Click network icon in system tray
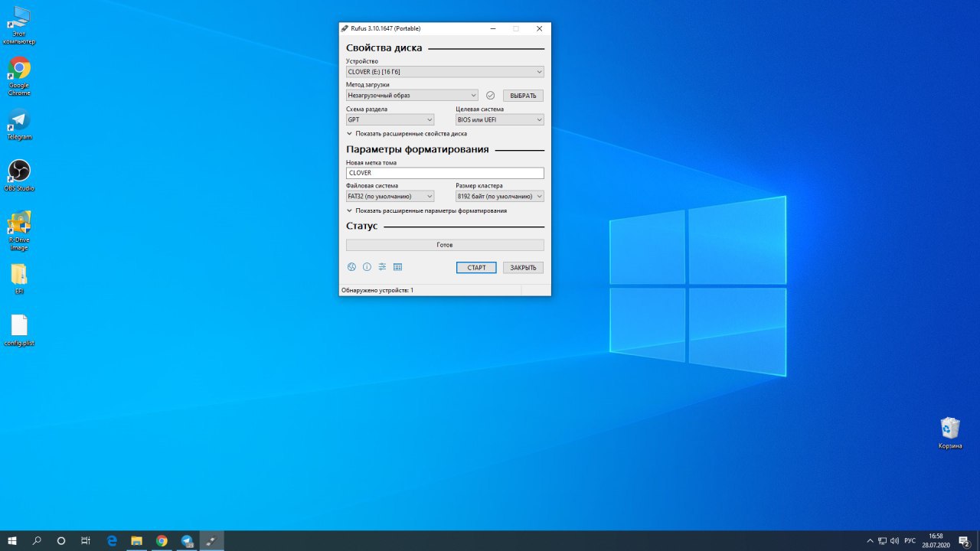Screen dimensions: 980x551 882,540
